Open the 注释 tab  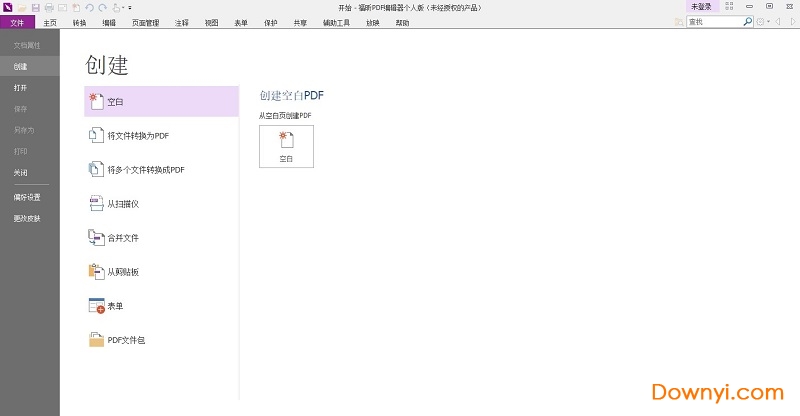point(182,22)
